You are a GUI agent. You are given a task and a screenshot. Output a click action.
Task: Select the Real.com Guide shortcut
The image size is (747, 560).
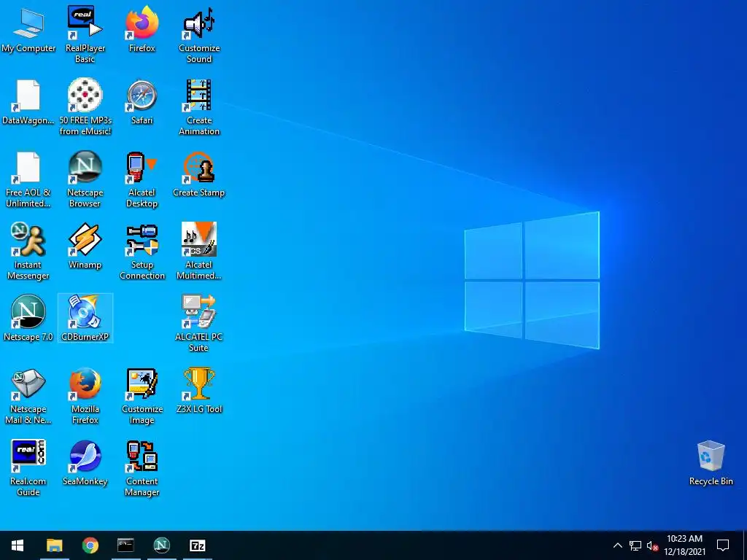pyautogui.click(x=28, y=468)
